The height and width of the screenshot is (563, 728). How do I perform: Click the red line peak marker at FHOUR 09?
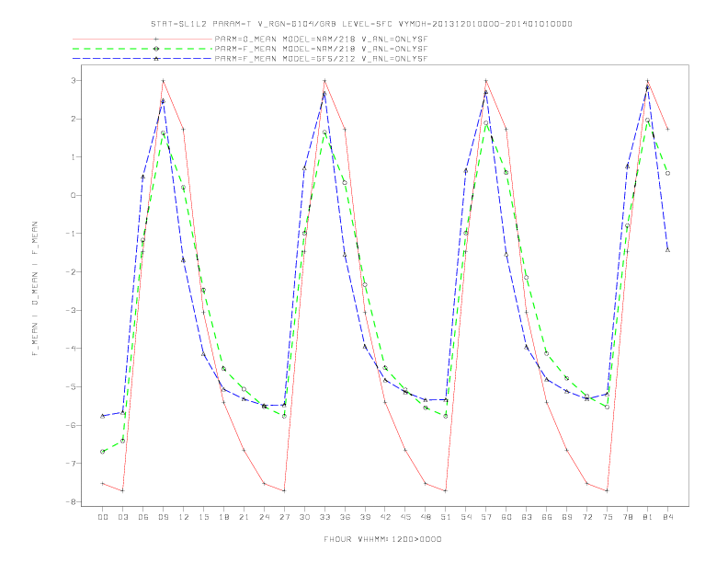point(163,81)
